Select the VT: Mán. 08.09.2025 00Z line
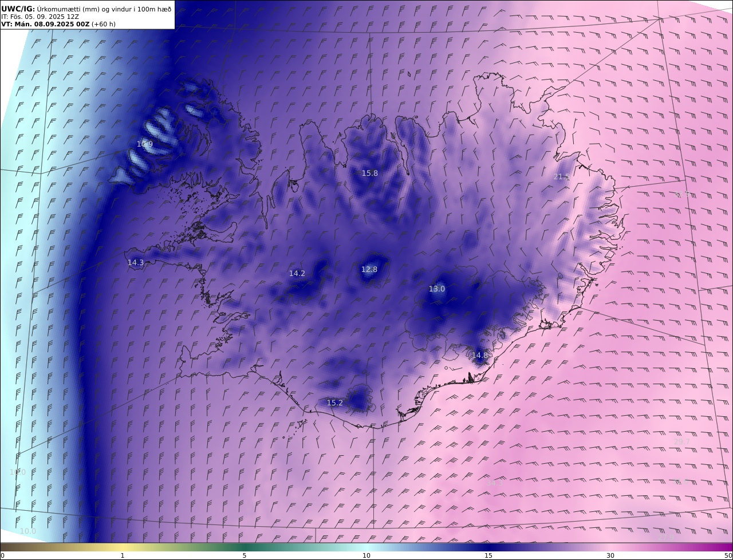The image size is (733, 560). pos(58,24)
